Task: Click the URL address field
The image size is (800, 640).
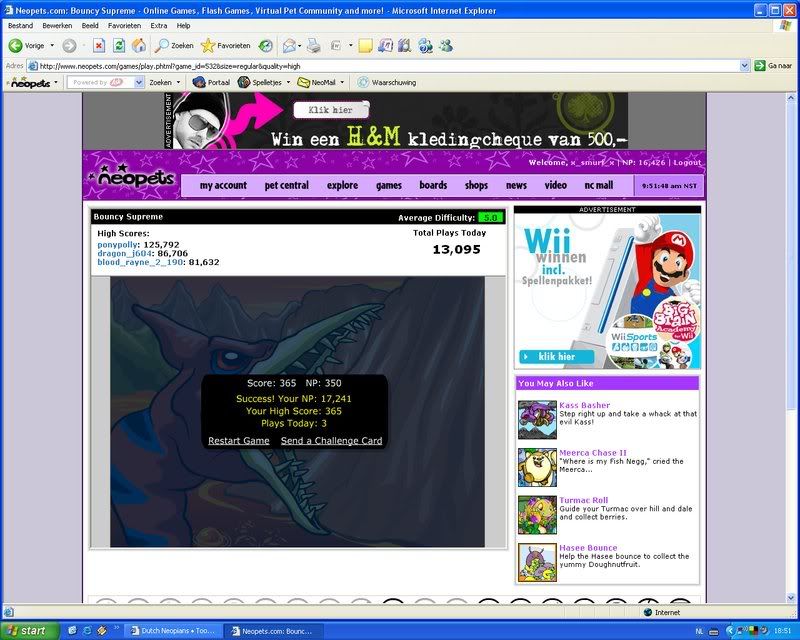Action: click(389, 66)
